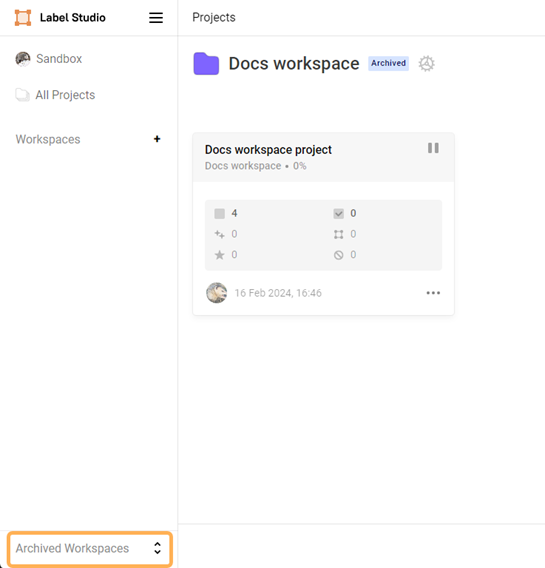Click the Sandbox avatar icon
The height and width of the screenshot is (568, 545).
[23, 59]
